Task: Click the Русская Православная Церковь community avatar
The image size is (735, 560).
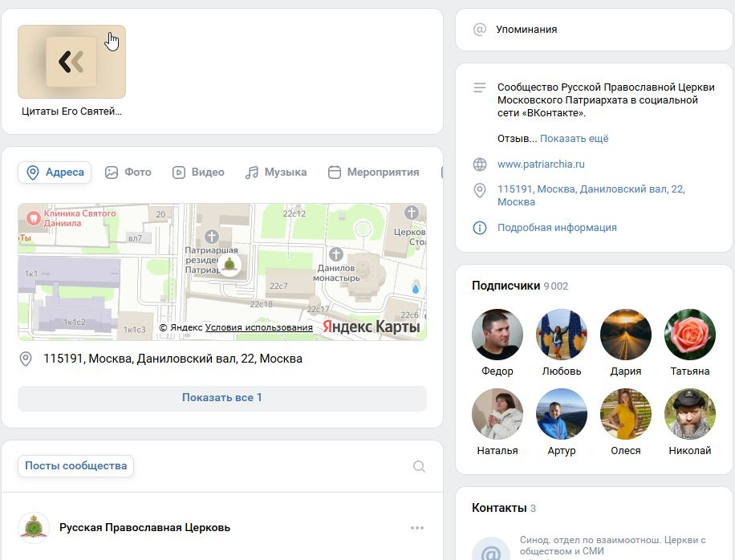Action: pyautogui.click(x=34, y=527)
